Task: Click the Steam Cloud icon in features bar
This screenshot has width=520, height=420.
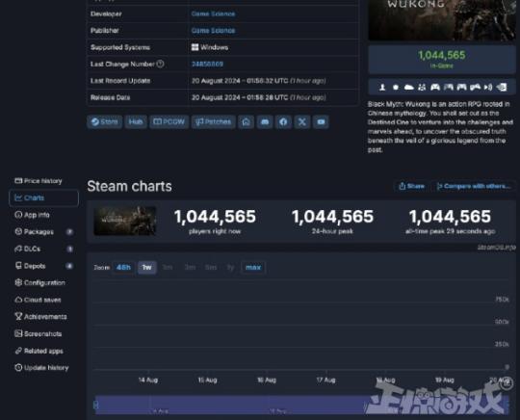Action: [x=409, y=87]
